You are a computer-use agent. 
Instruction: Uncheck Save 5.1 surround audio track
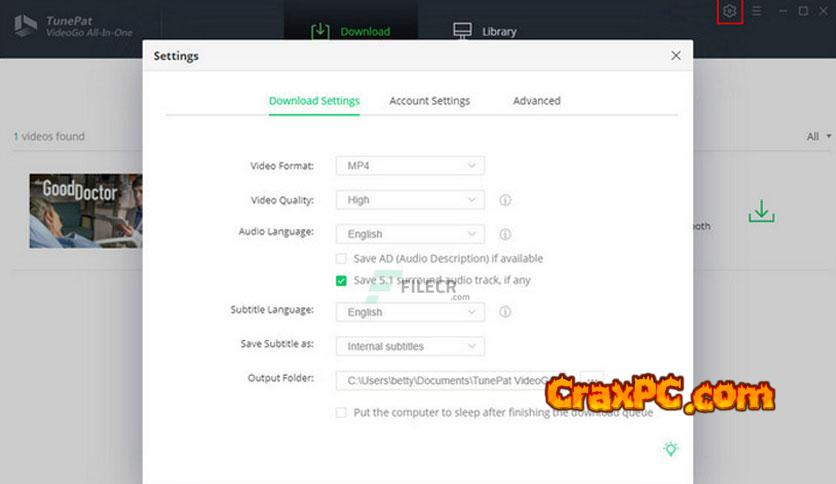341,281
